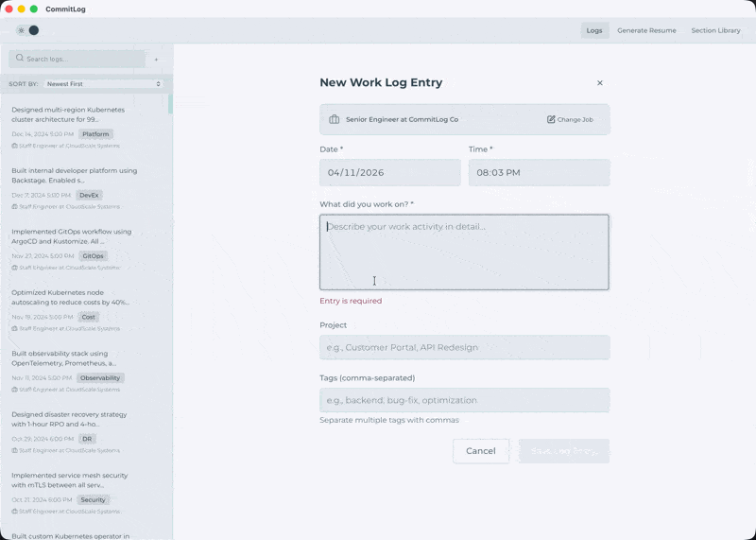Click the sun icon in the header
Viewport: 756px width, 540px height.
pyautogui.click(x=21, y=30)
